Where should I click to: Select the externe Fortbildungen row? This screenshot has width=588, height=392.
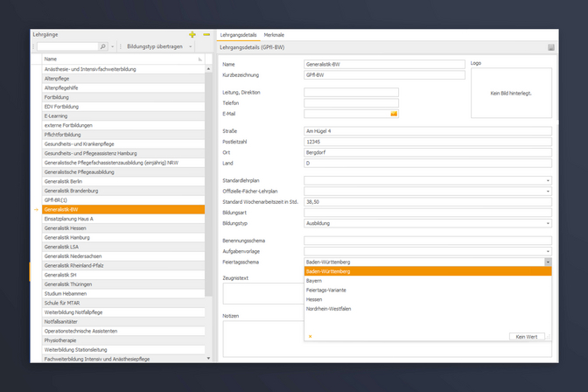pos(123,125)
